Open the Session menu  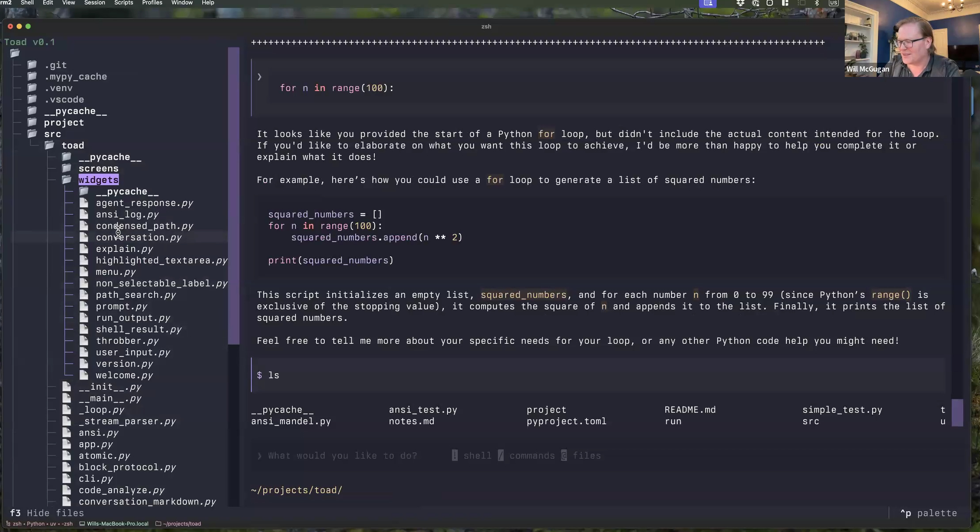pos(95,3)
